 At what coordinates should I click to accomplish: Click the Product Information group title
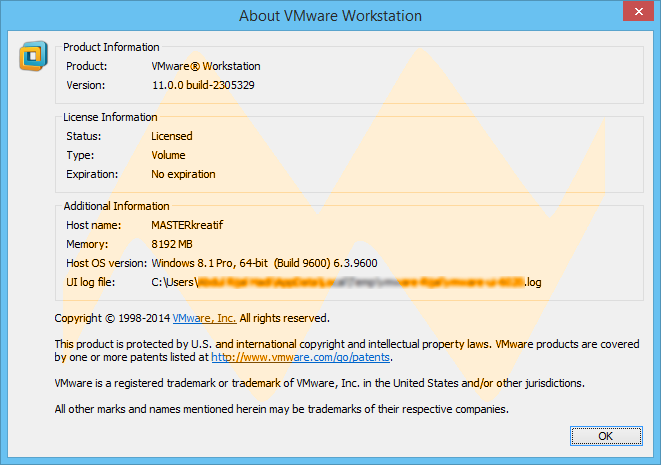coord(111,47)
